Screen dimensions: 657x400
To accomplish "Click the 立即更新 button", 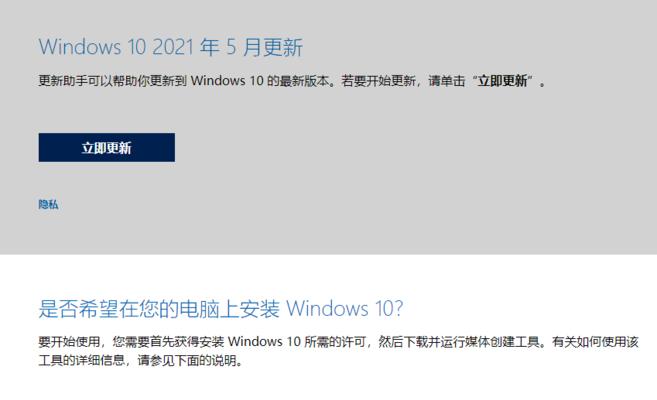I will tap(107, 147).
